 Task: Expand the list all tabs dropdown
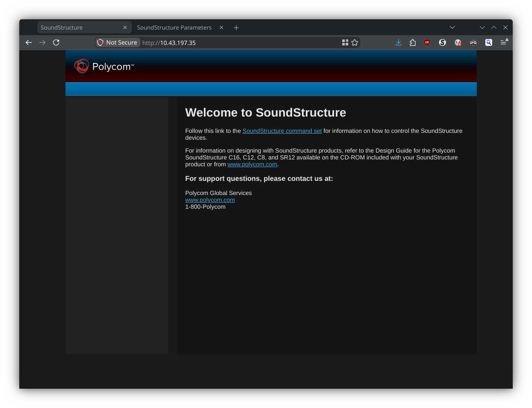(x=452, y=27)
